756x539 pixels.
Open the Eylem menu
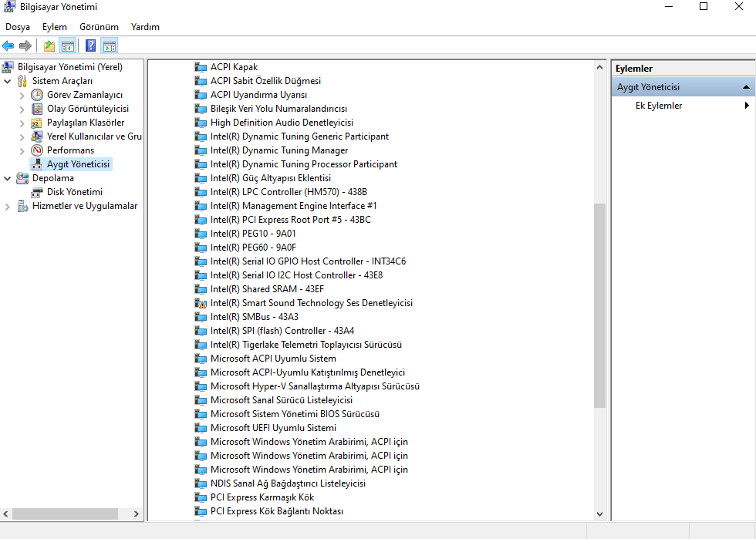click(55, 27)
